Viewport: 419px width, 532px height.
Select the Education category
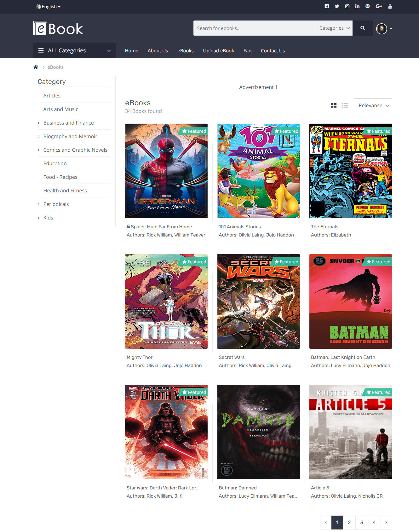tap(55, 163)
